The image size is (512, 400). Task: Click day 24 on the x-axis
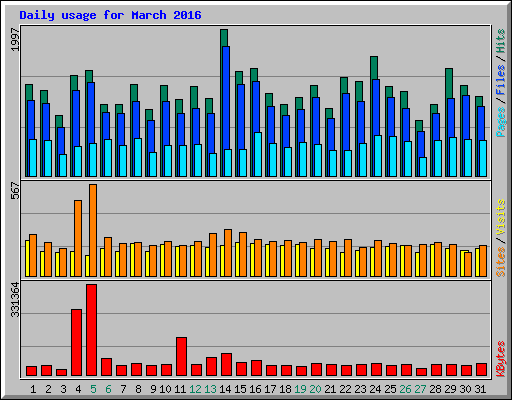pyautogui.click(x=375, y=389)
